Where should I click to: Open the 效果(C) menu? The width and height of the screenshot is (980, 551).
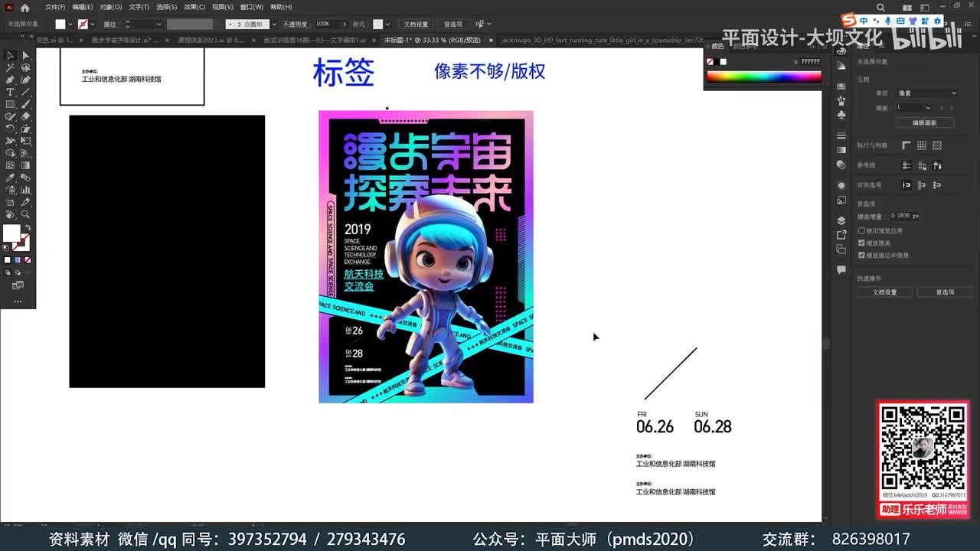[194, 7]
